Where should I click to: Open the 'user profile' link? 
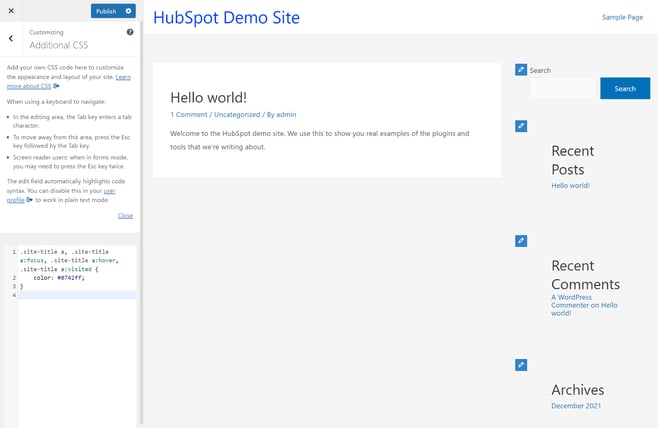click(x=61, y=195)
